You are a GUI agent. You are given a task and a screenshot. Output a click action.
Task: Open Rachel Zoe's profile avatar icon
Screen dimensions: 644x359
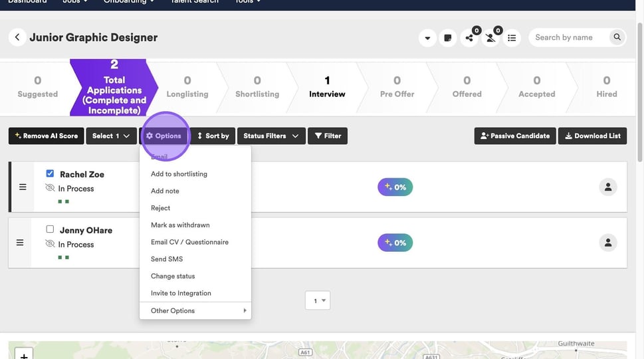coord(607,187)
